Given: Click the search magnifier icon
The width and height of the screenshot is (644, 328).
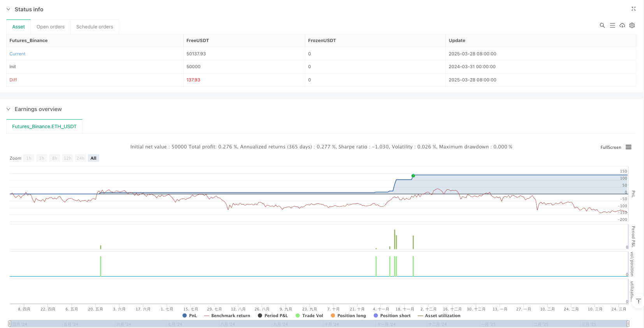Looking at the screenshot, I should coord(602,25).
